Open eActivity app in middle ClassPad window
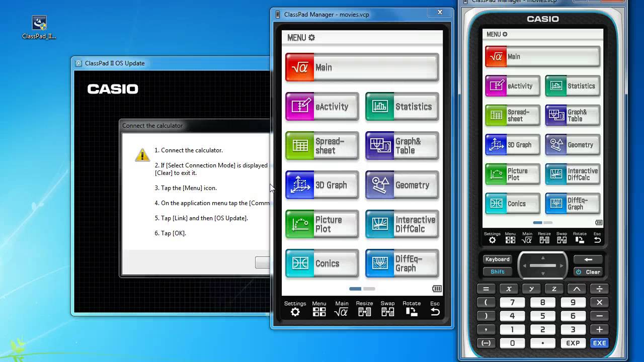Image resolution: width=644 pixels, height=362 pixels. [322, 107]
